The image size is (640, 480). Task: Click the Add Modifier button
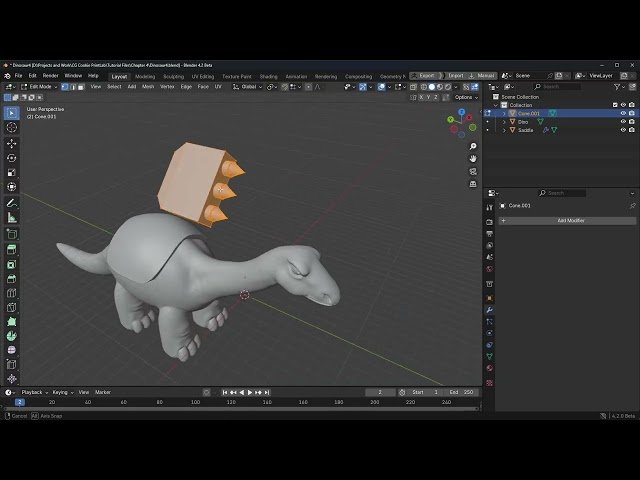coord(570,220)
